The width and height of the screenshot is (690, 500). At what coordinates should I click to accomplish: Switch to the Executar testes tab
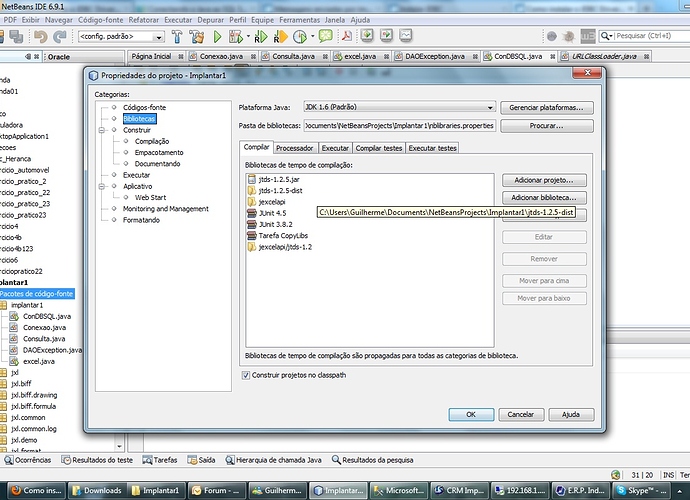coord(432,148)
